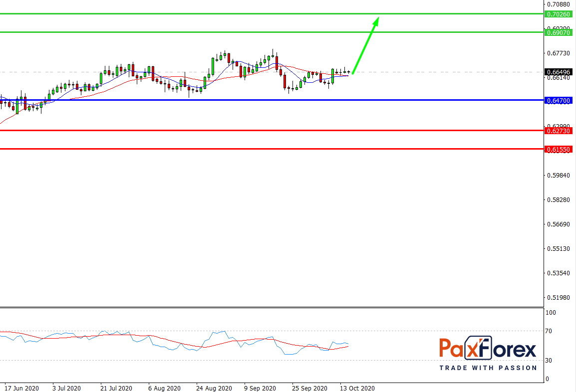The image size is (576, 392).
Task: Click the RSI scale value 100
Action: point(551,313)
